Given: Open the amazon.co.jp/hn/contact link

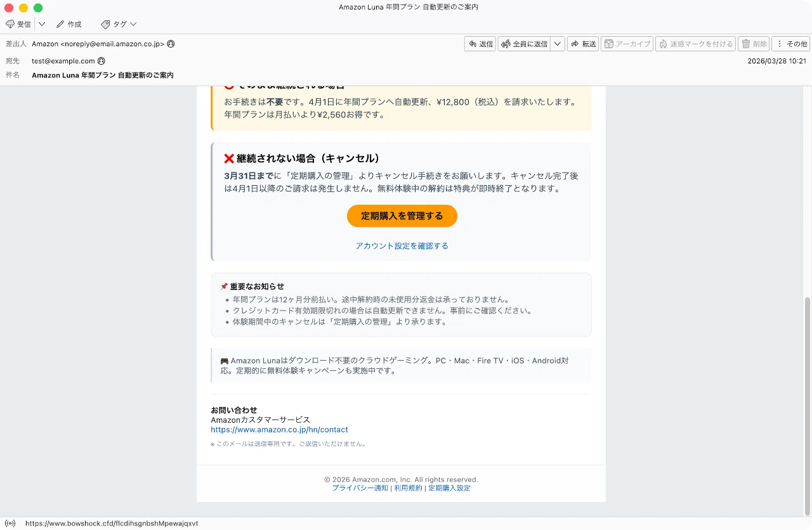Looking at the screenshot, I should pos(279,429).
